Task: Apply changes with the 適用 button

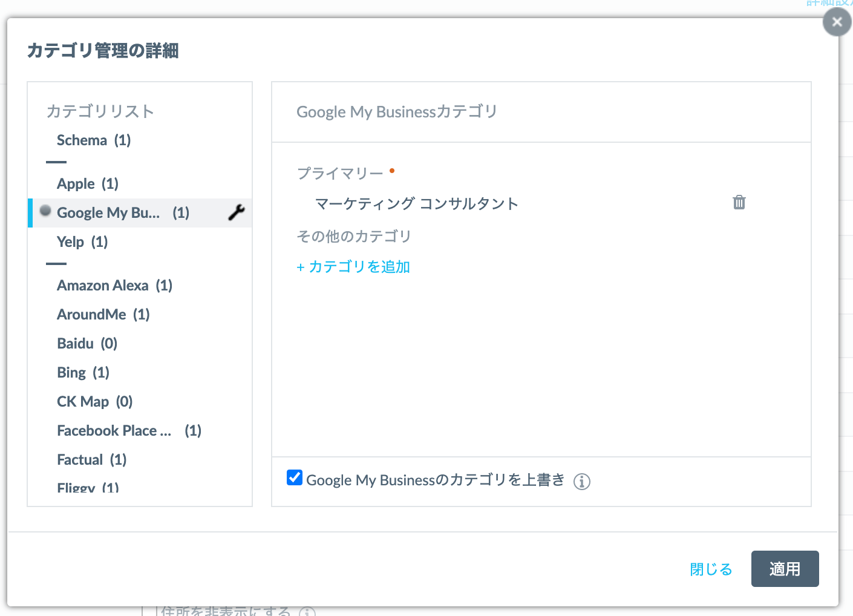Action: [785, 569]
